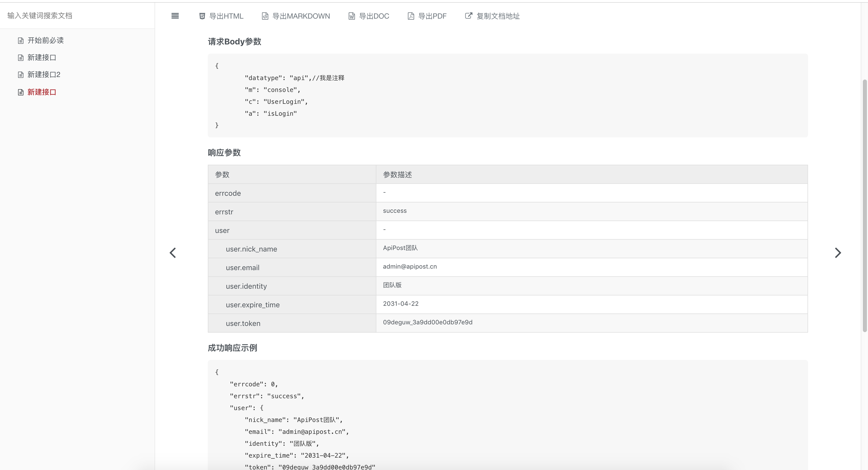Navigate to next page with right chevron
This screenshot has height=470, width=868.
[x=838, y=253]
